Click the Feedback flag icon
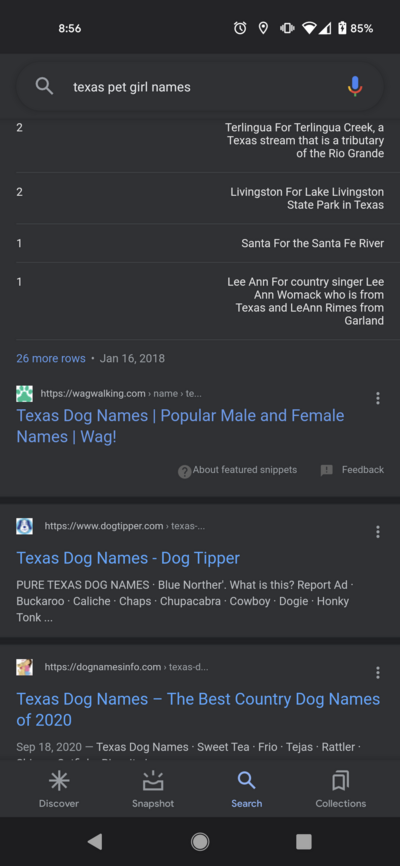Viewport: 400px width, 866px height. pos(327,471)
